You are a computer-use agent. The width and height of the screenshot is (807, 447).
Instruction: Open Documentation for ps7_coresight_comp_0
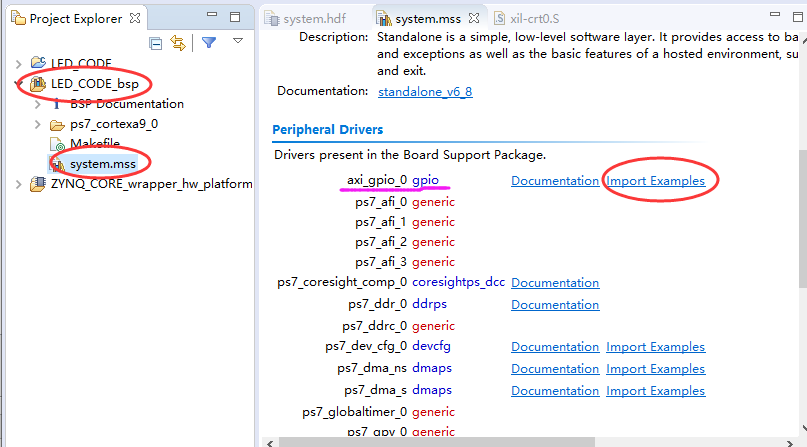coord(555,283)
